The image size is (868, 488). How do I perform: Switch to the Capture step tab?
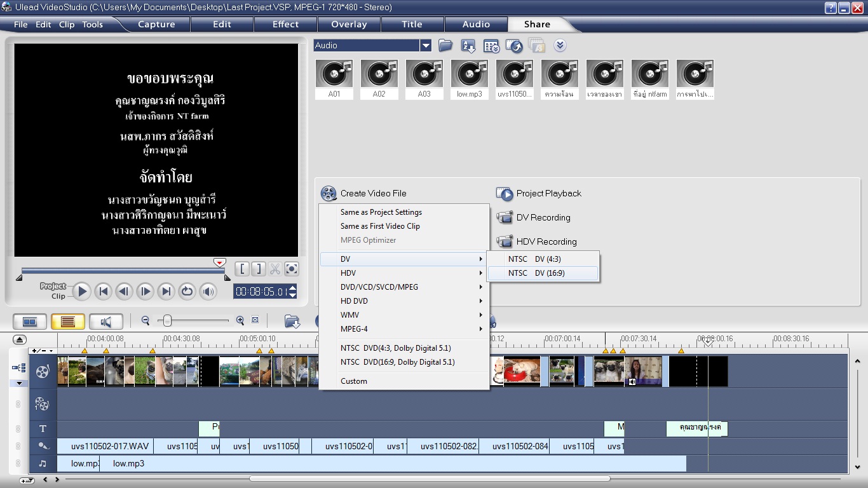[157, 24]
